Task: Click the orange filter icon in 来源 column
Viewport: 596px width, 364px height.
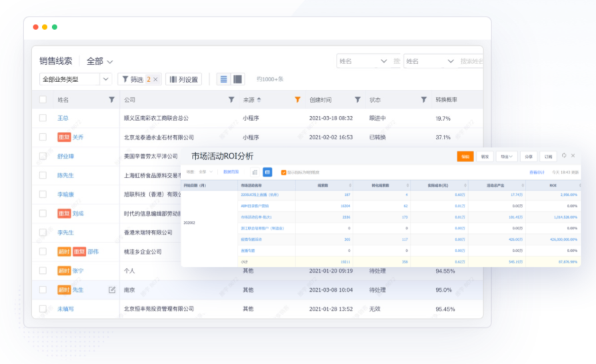Action: click(x=297, y=100)
